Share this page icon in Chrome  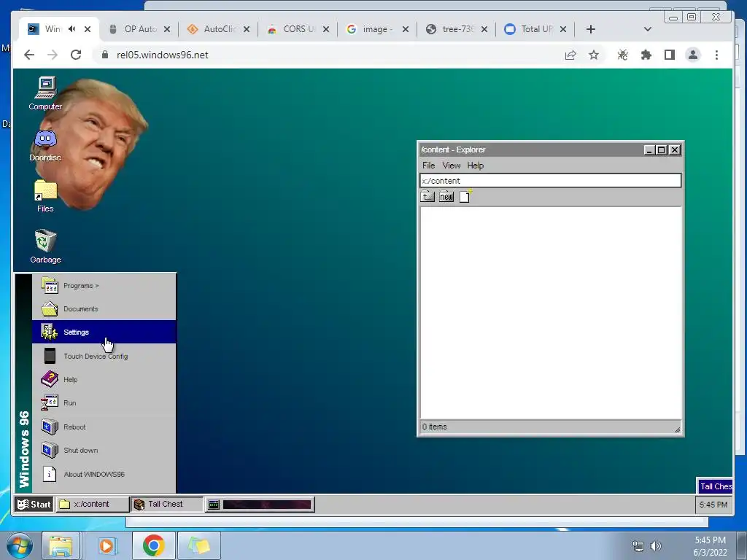(570, 55)
